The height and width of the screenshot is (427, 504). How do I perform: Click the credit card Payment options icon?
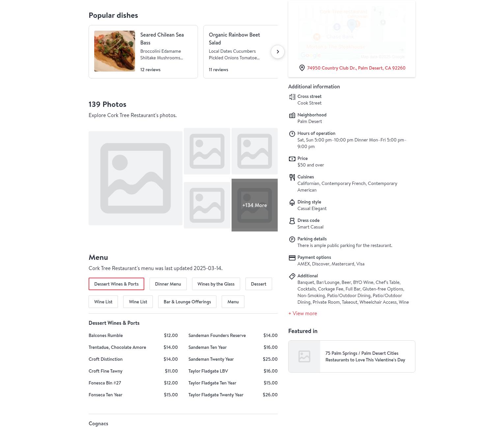tap(292, 258)
